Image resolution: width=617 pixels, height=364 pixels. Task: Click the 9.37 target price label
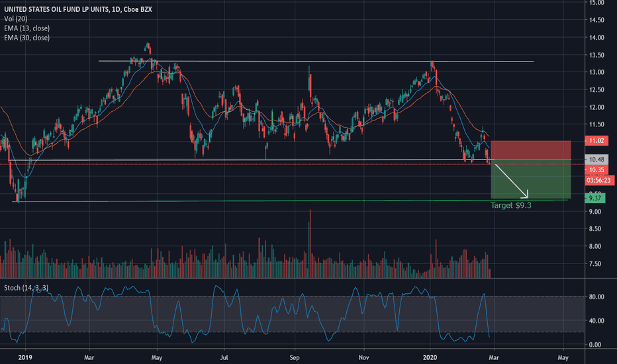coord(595,198)
